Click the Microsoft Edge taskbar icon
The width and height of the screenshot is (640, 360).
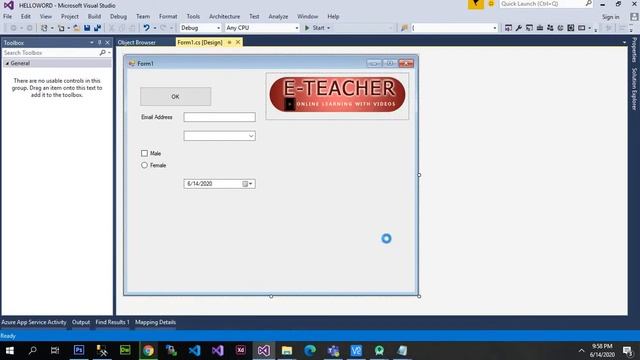tap(310, 350)
